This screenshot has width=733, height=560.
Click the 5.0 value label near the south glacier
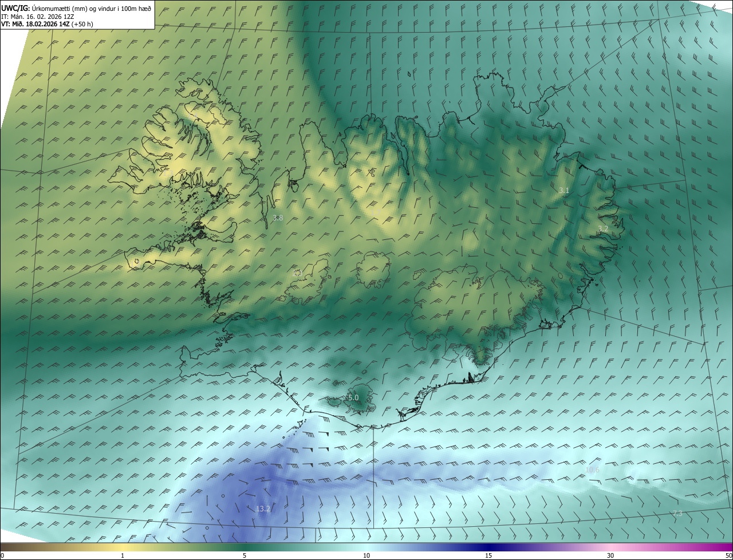tap(353, 397)
